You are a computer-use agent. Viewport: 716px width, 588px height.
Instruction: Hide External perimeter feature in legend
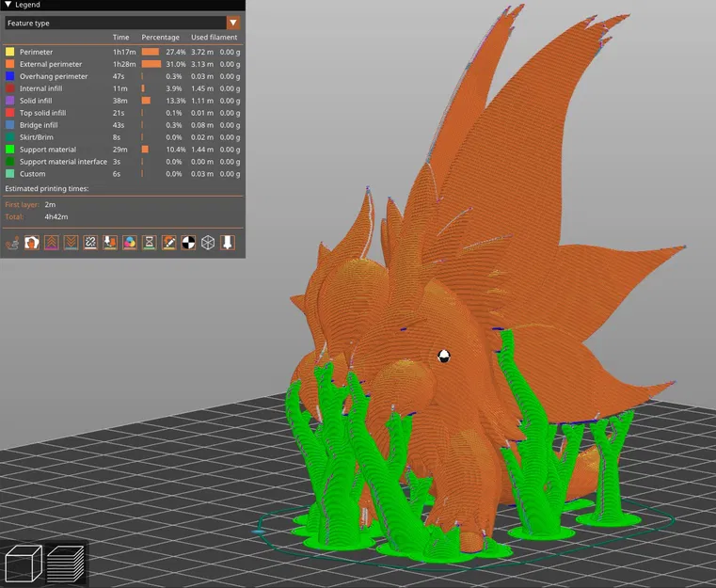[51, 64]
